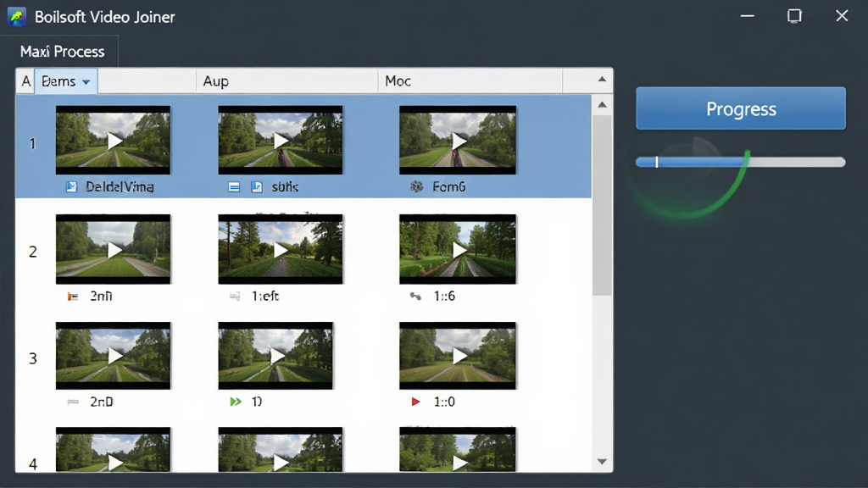Switch to the Maxi Process tab

tap(62, 52)
